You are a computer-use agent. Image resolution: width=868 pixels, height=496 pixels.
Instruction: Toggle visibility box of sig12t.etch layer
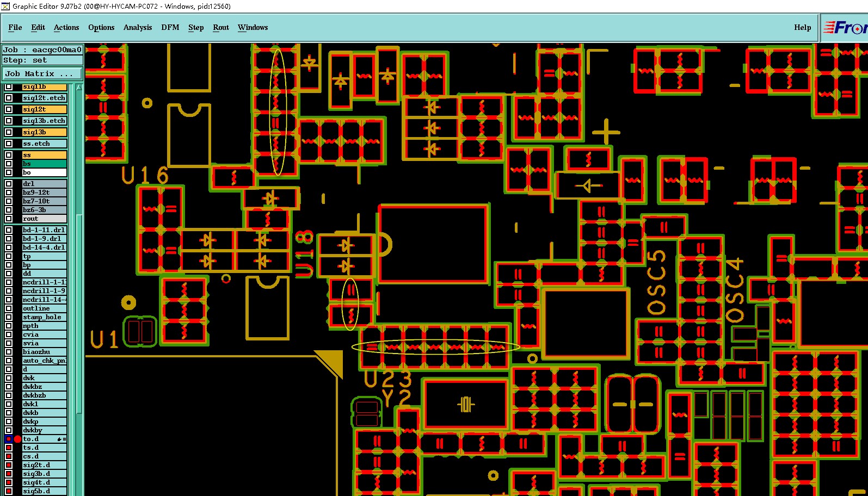[x=9, y=98]
